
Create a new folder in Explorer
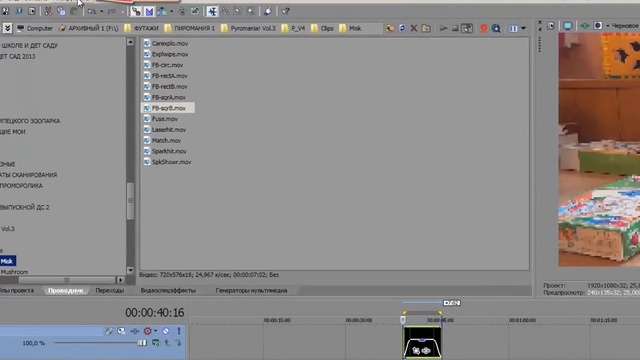point(426,28)
